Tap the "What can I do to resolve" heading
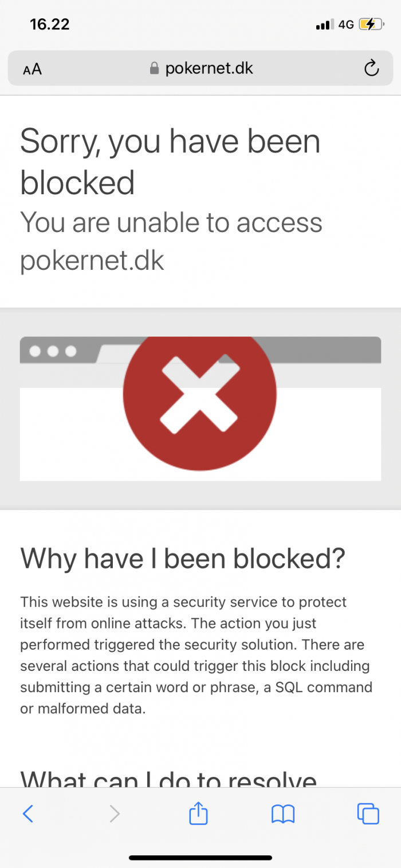Viewport: 401px width, 868px height. click(x=168, y=778)
